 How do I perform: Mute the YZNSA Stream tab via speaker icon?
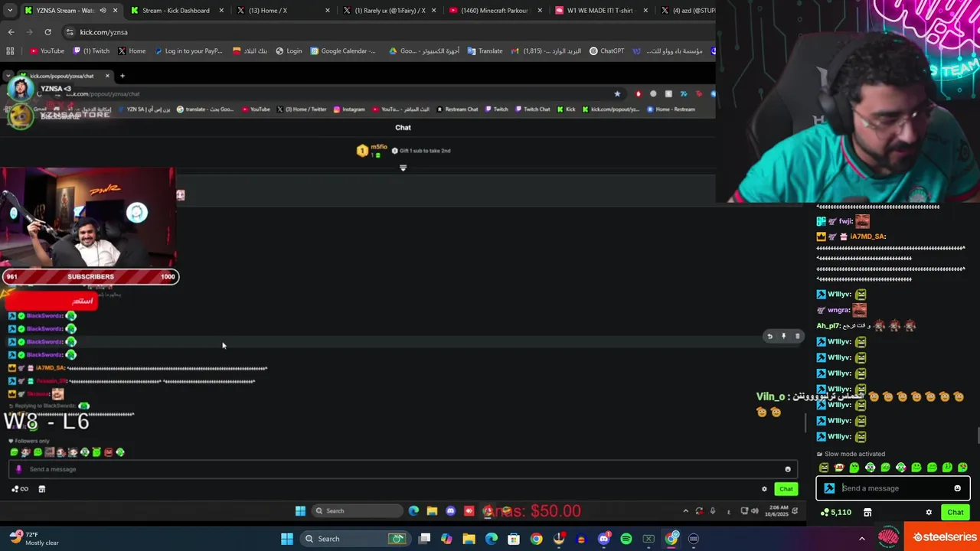click(103, 11)
